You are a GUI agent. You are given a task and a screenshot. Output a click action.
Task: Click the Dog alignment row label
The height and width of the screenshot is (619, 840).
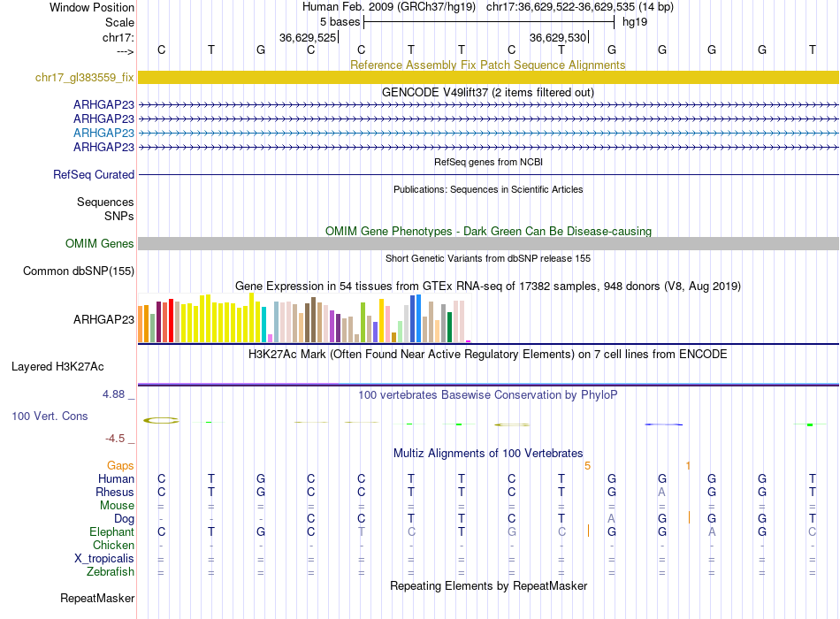(x=125, y=519)
